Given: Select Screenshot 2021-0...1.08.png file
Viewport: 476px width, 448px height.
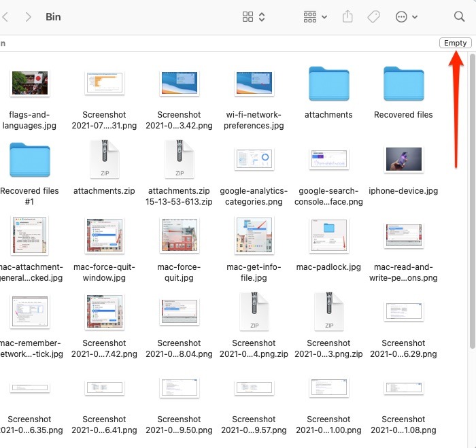Looking at the screenshot, I should click(x=403, y=387).
